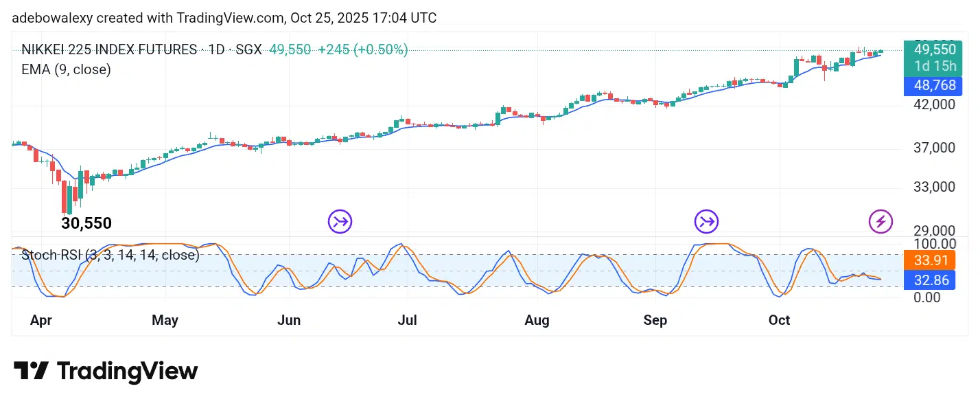Click the TradingView logo icon
This screenshot has height=406, width=980.
pos(31,371)
